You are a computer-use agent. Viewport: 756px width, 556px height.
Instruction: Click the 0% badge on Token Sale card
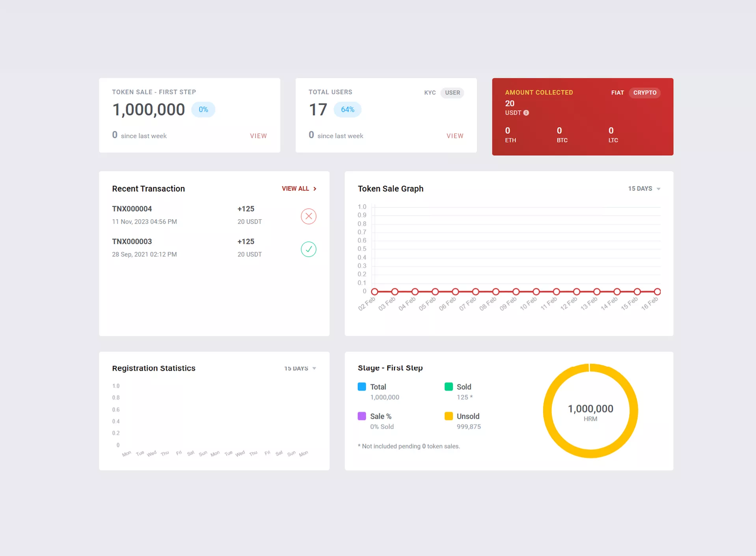tap(203, 109)
